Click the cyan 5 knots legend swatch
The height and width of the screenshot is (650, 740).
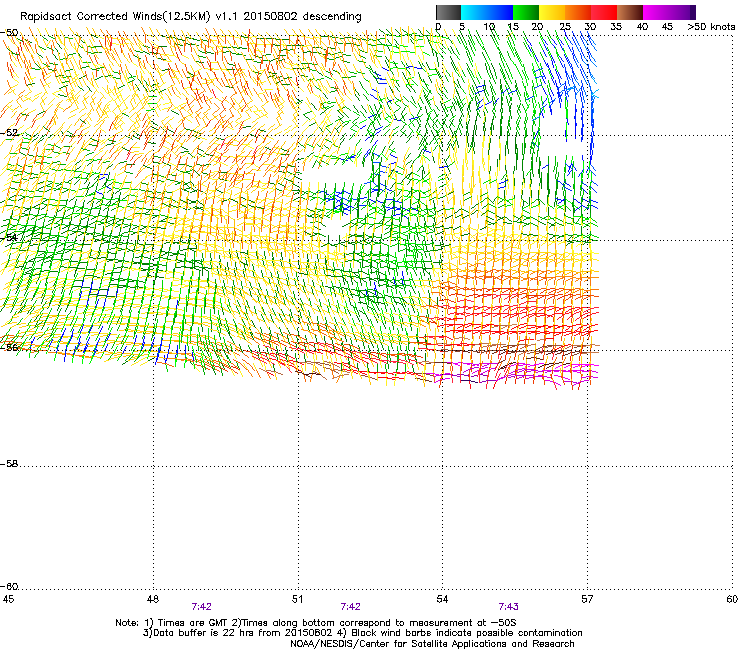click(474, 12)
